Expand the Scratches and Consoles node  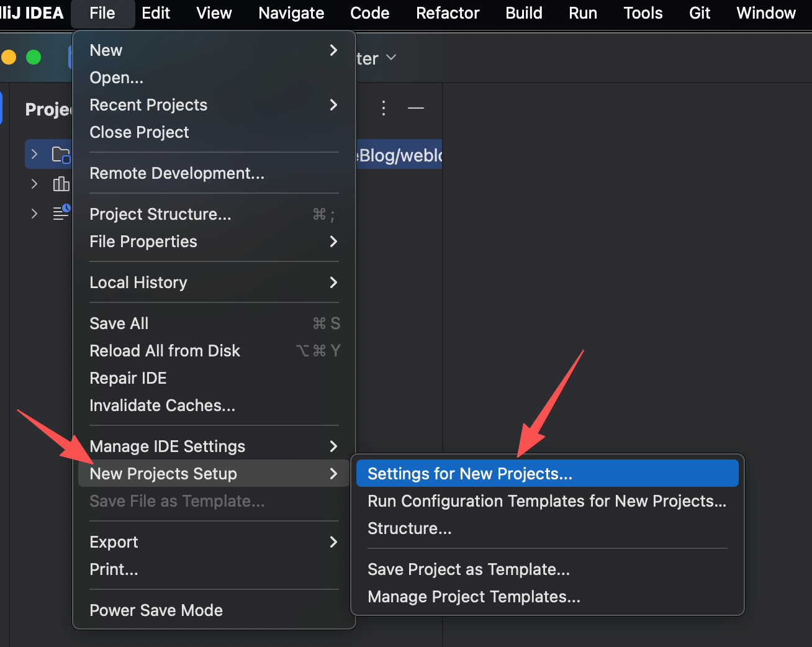pos(35,214)
